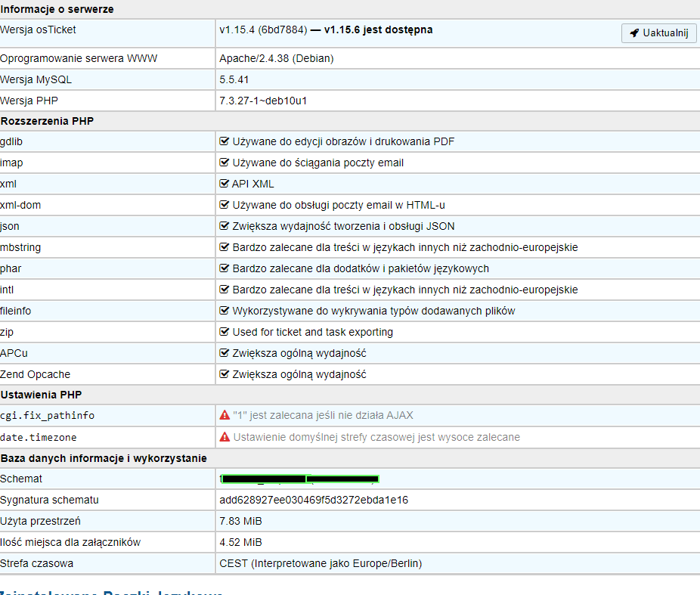
Task: Click the zip extension check mark
Action: tap(225, 332)
